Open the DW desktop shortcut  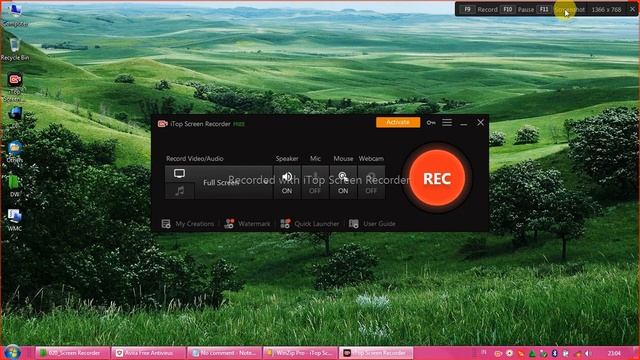coord(15,186)
